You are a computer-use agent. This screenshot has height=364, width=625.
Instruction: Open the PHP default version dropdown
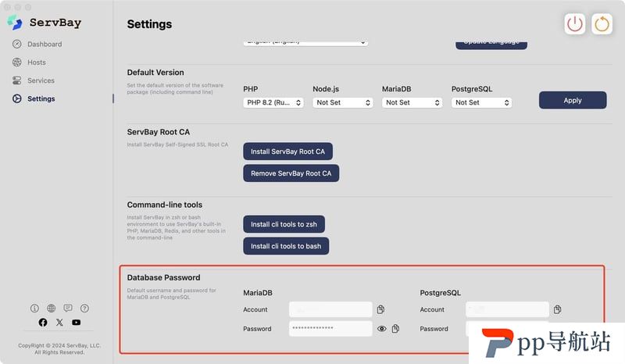click(273, 102)
